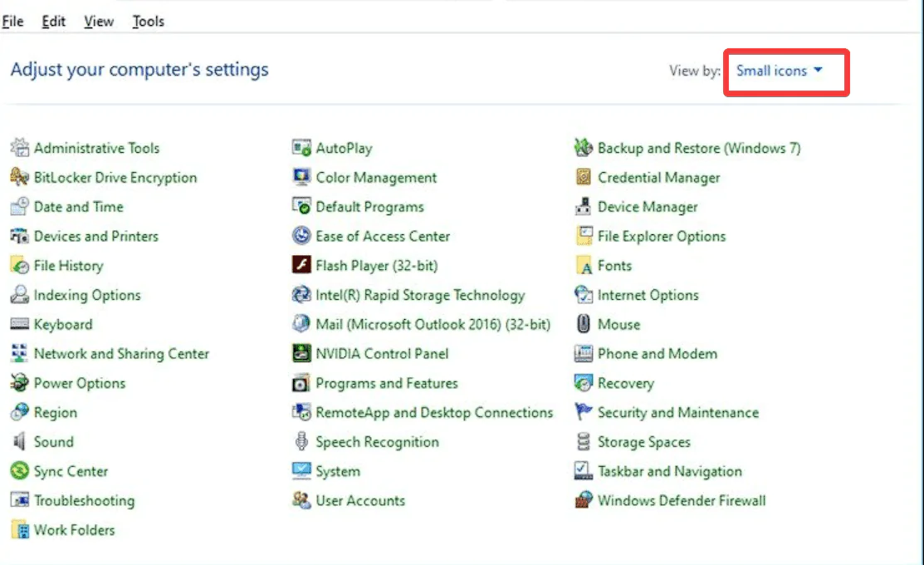
Task: Click the Windows Defender Firewall icon
Action: (x=584, y=501)
